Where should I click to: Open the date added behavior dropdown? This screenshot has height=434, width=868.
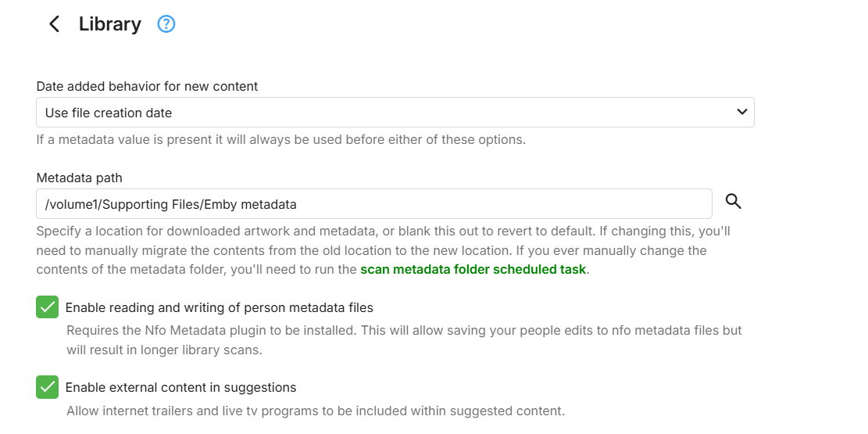coord(395,113)
